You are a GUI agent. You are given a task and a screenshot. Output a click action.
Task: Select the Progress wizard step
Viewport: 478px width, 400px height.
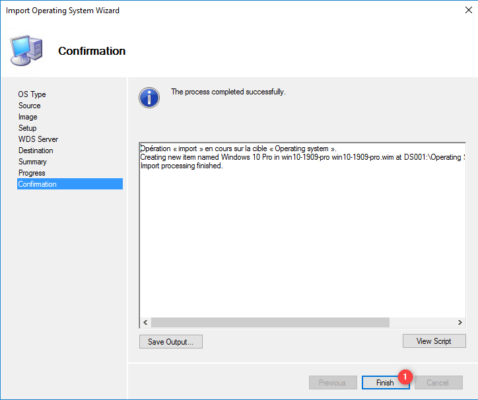tap(32, 173)
